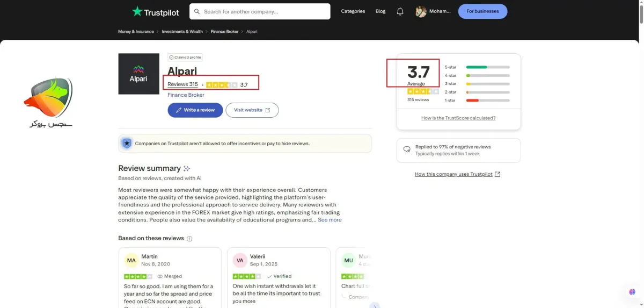
Task: Go to Finance Broker breadcrumb
Action: point(224,32)
